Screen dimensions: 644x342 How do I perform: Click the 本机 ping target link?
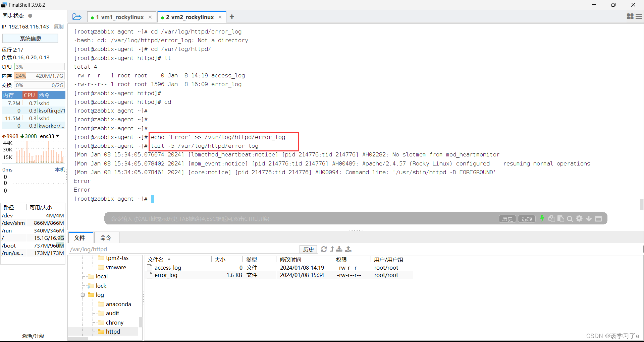(60, 170)
